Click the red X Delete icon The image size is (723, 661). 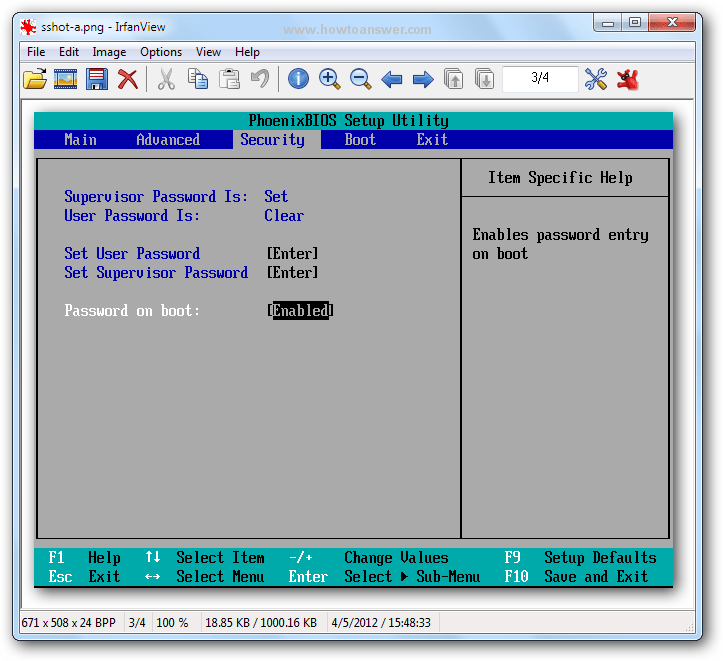(x=128, y=79)
